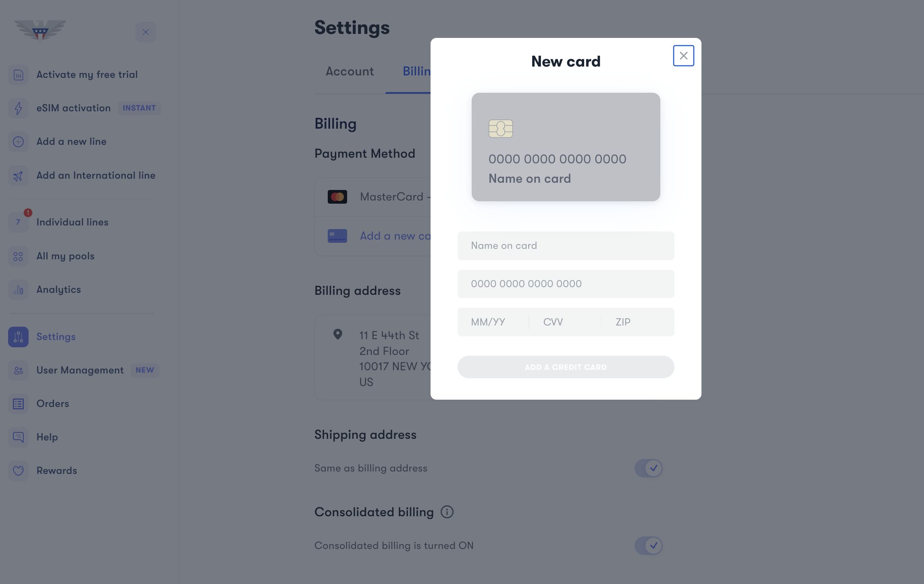Screen dimensions: 924x584
Task: Click the Help chat icon
Action: click(19, 437)
